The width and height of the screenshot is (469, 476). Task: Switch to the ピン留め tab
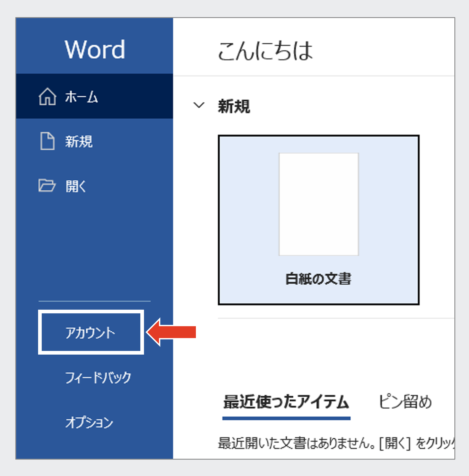click(x=405, y=402)
